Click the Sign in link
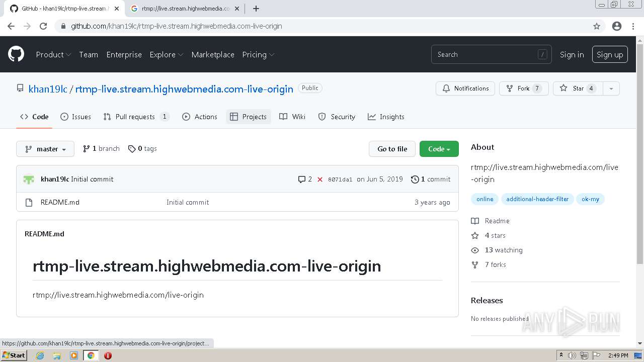 572,54
